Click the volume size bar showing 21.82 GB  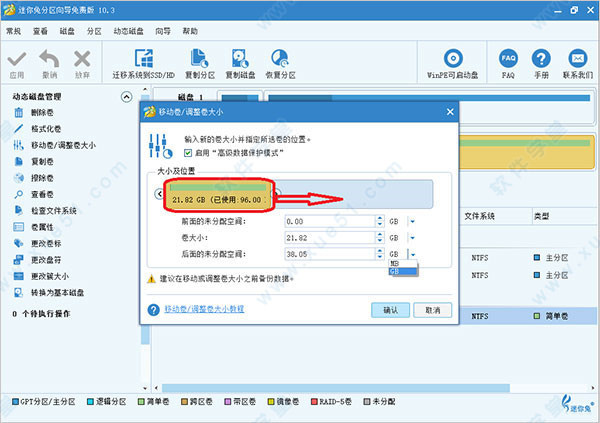point(219,195)
